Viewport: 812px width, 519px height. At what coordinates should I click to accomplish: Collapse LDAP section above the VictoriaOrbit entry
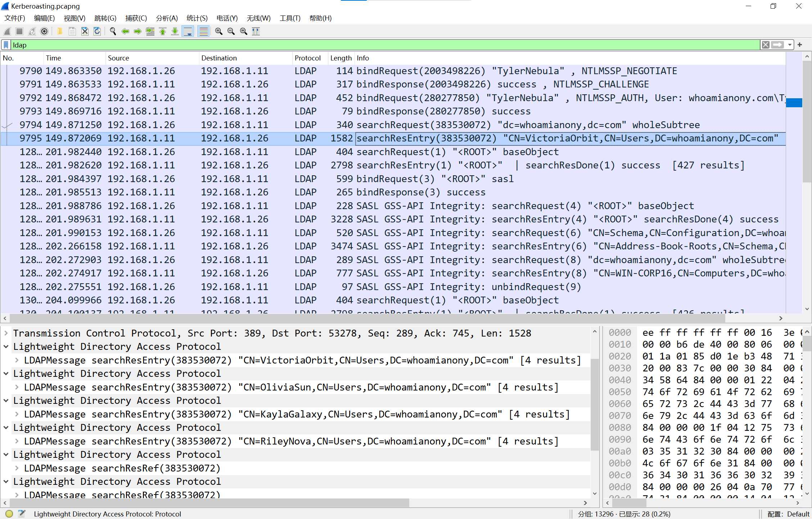pyautogui.click(x=6, y=347)
